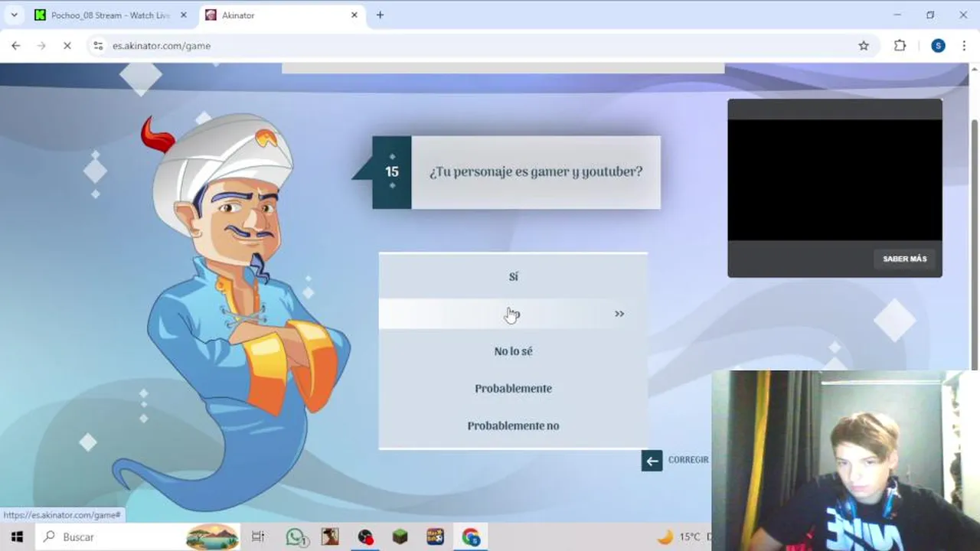Answer Sí to the question
980x551 pixels.
(513, 276)
